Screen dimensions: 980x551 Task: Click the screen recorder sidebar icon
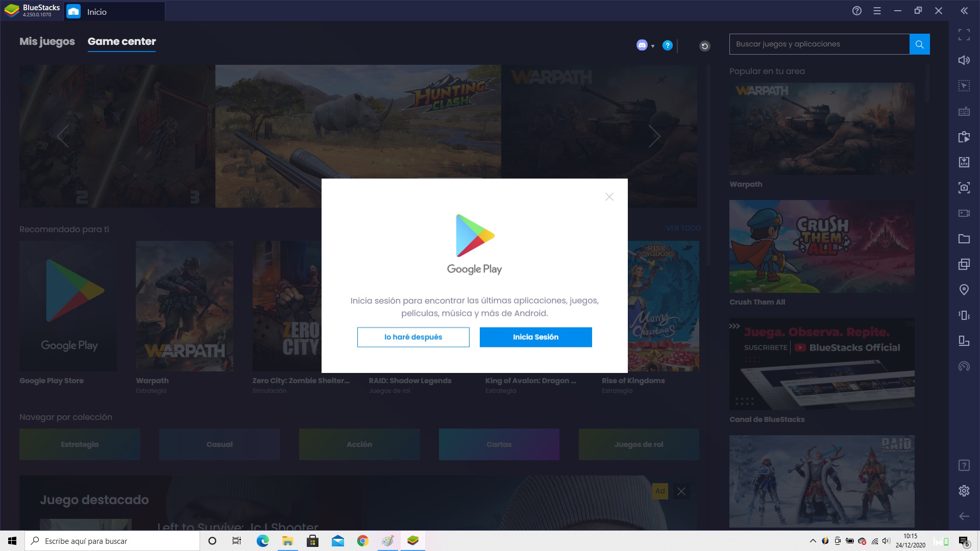pos(964,213)
